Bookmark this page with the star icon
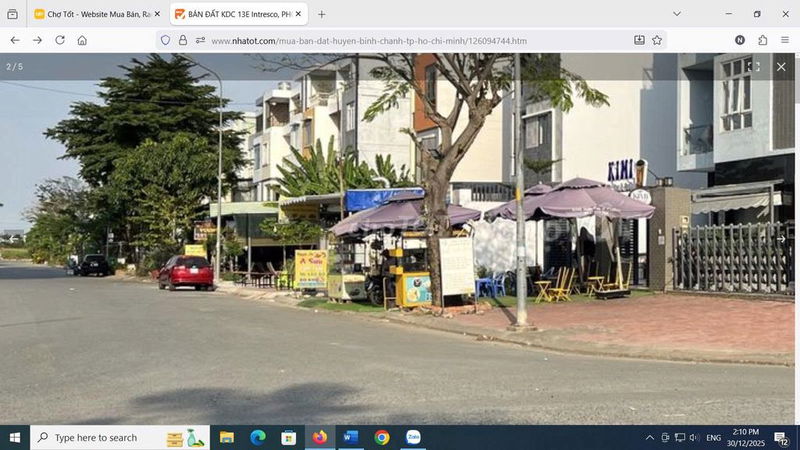Screen dimensions: 800x450 pos(657,40)
